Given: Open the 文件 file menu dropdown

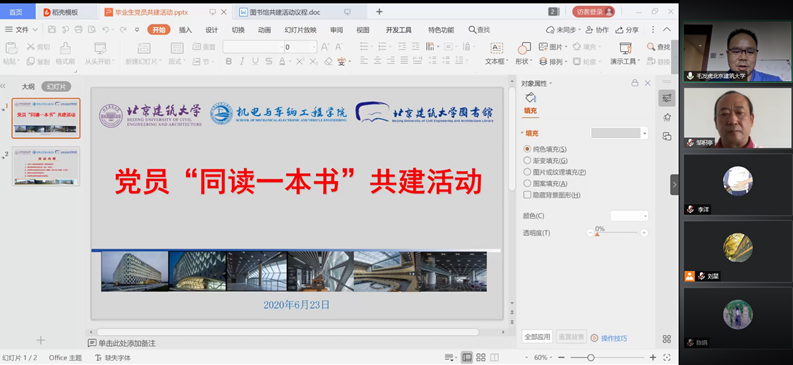Looking at the screenshot, I should click(21, 30).
